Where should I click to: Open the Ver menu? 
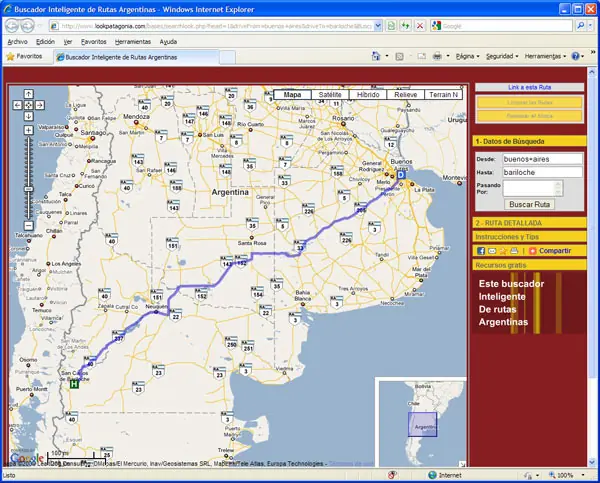[68, 41]
